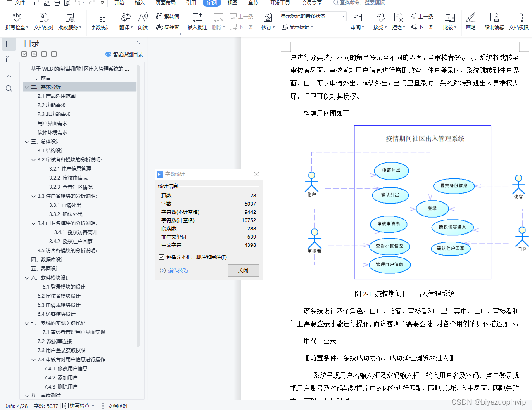Switch to the 视图 tab

[x=232, y=2]
